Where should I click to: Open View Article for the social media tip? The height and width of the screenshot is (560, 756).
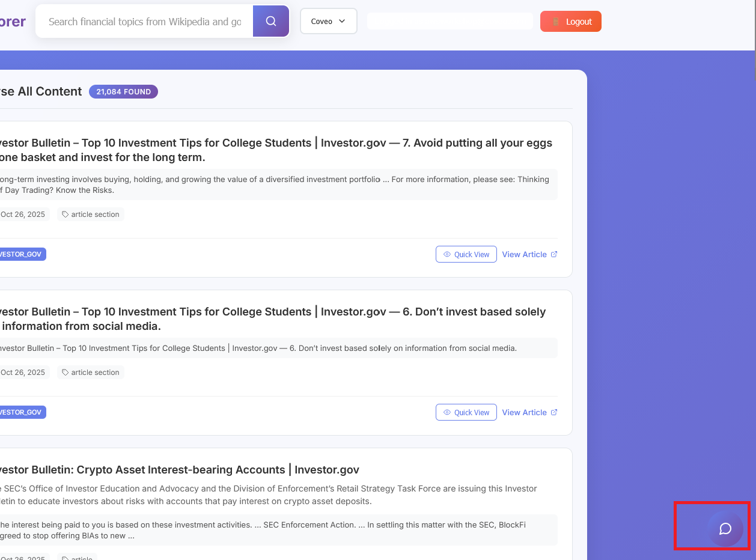point(524,413)
